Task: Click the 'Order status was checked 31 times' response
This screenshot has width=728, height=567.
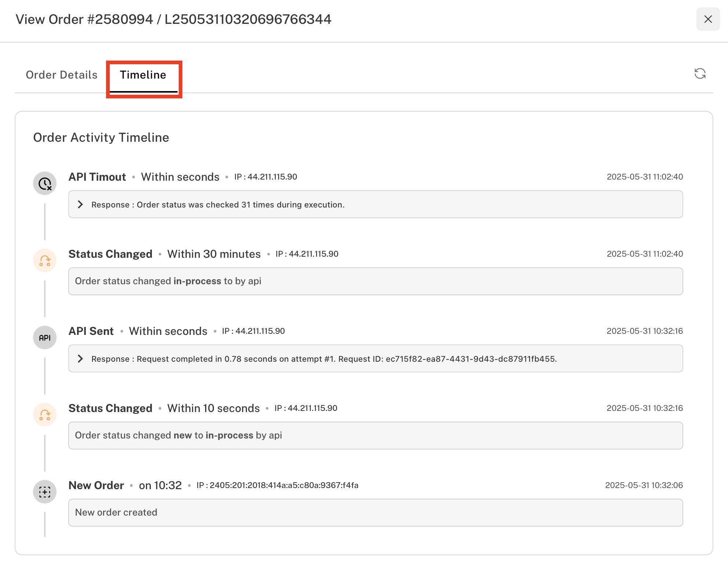Action: click(375, 204)
